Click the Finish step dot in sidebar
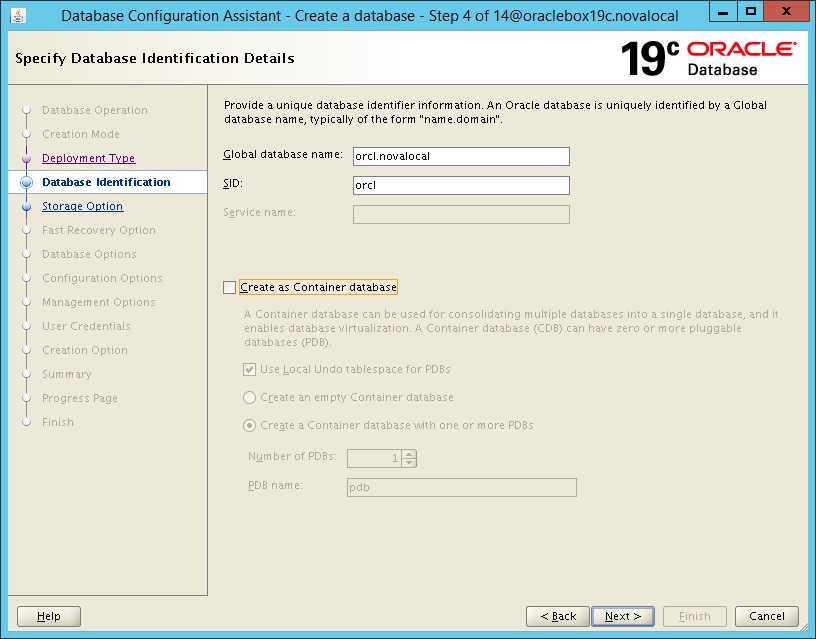Image resolution: width=816 pixels, height=639 pixels. pos(28,422)
